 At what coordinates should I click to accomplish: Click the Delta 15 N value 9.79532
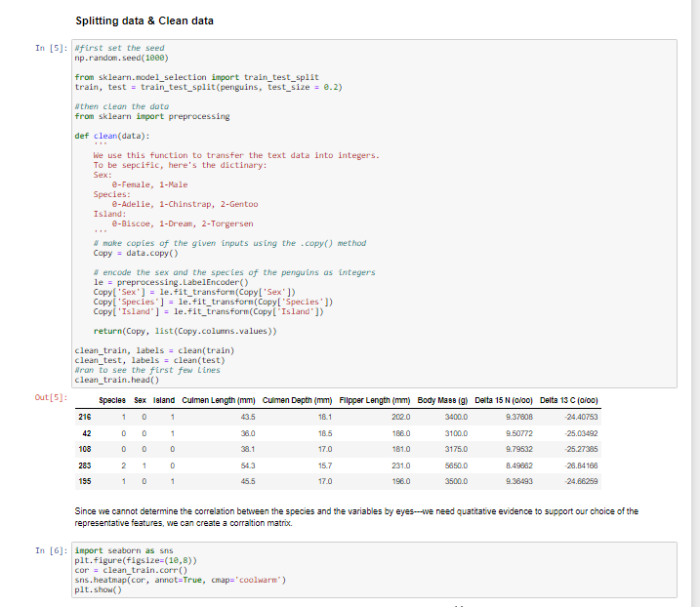[x=519, y=449]
